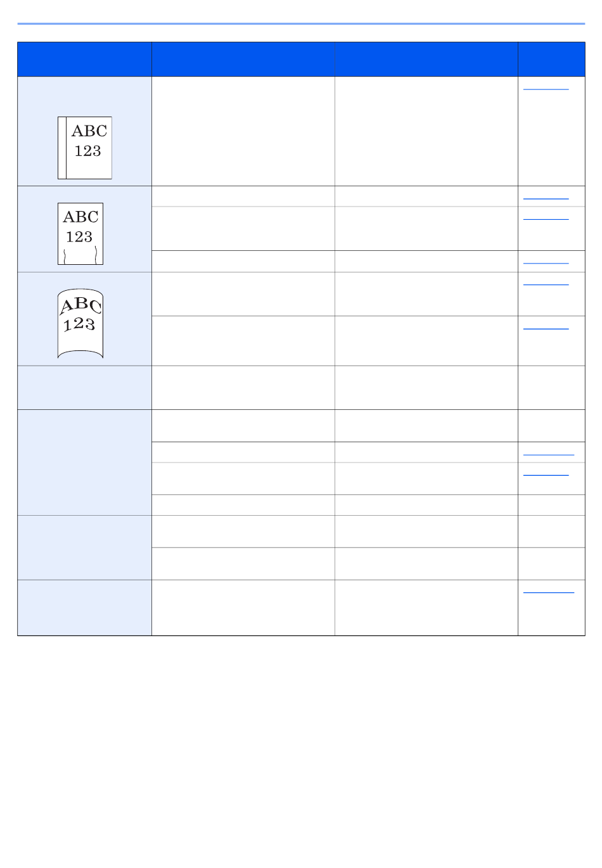Click the large white cell right of vertical-line illustration
Image resolution: width=602 pixels, height=868 pixels.
tap(243, 131)
